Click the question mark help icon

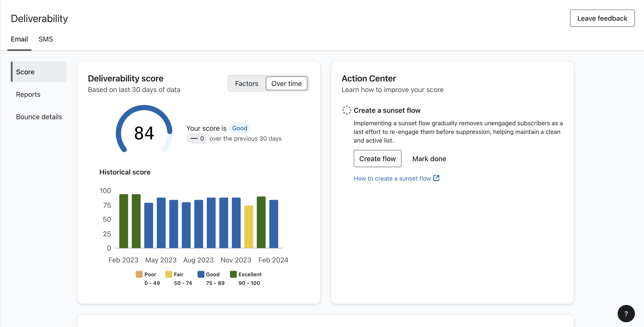(x=626, y=313)
